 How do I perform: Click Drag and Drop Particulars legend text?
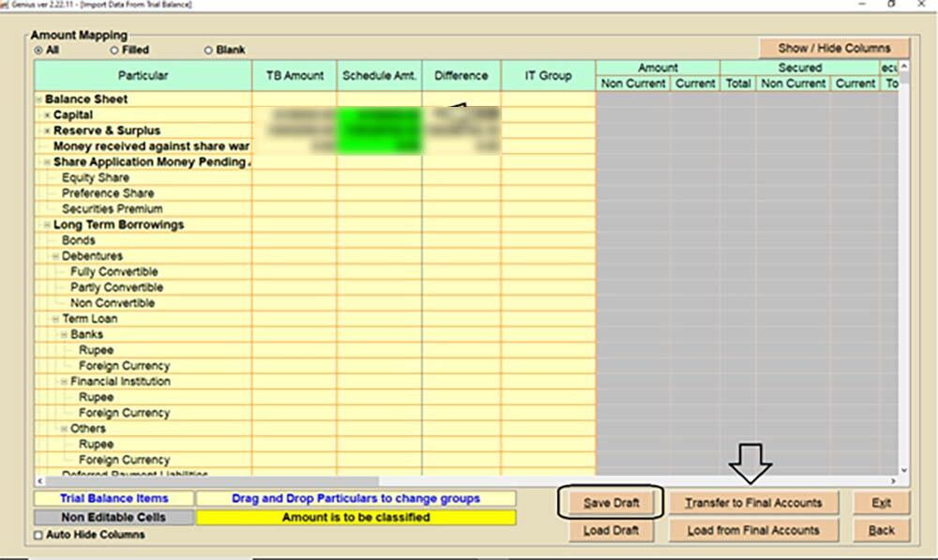356,498
